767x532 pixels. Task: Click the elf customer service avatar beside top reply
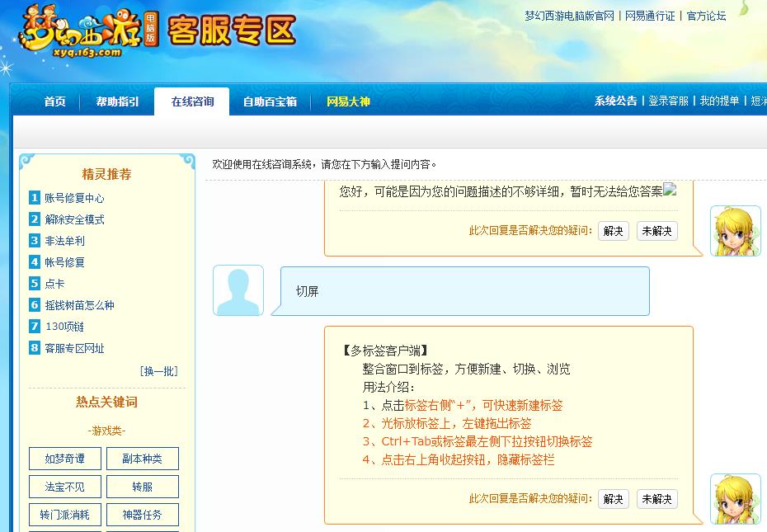735,231
